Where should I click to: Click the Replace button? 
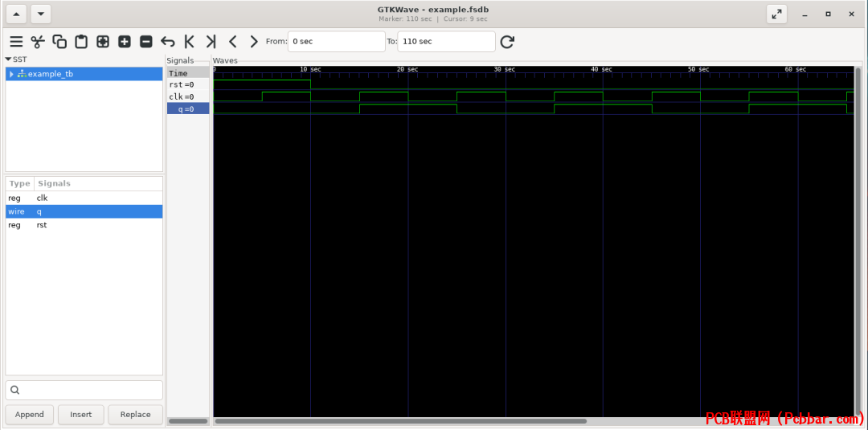(136, 414)
